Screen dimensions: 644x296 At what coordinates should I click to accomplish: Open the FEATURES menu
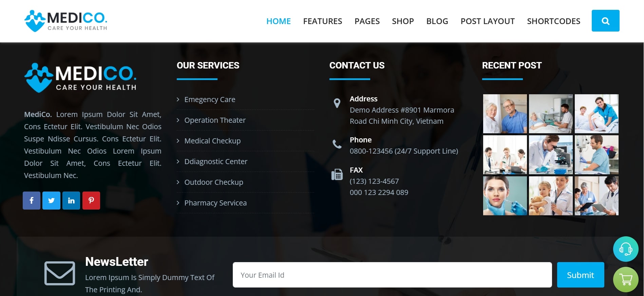click(x=322, y=21)
